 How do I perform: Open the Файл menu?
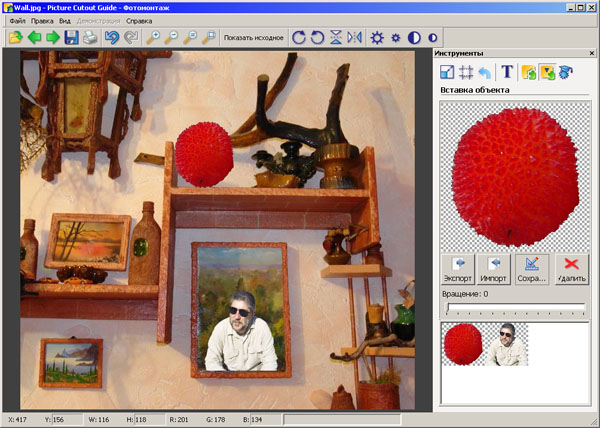[x=17, y=20]
